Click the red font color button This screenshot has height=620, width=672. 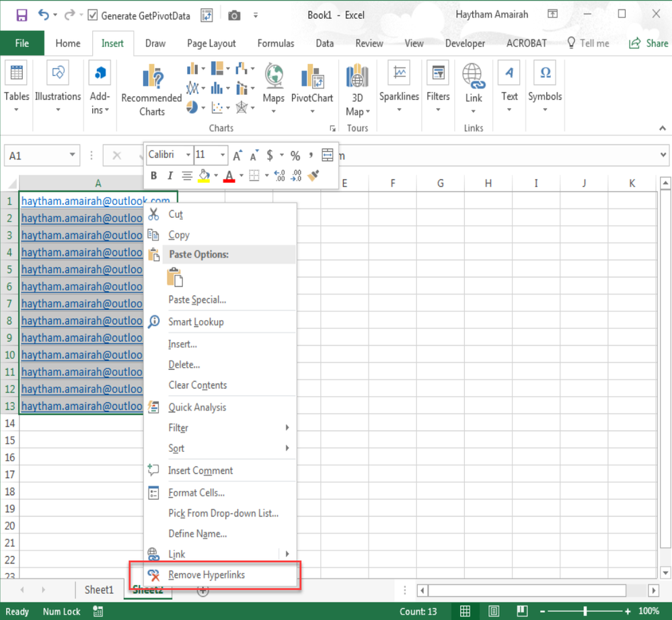click(229, 176)
